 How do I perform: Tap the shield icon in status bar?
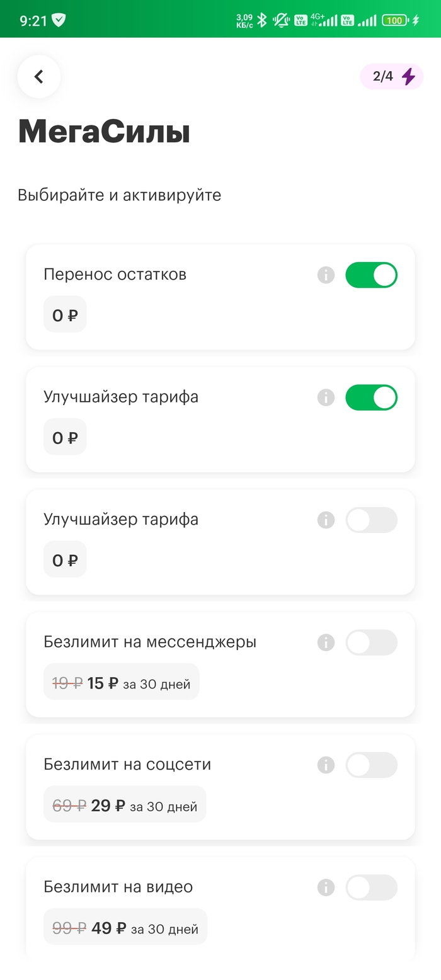[59, 20]
